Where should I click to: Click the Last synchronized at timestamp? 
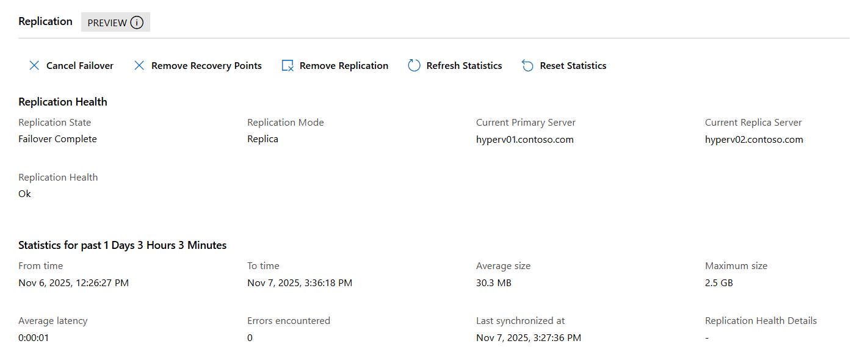pos(529,337)
